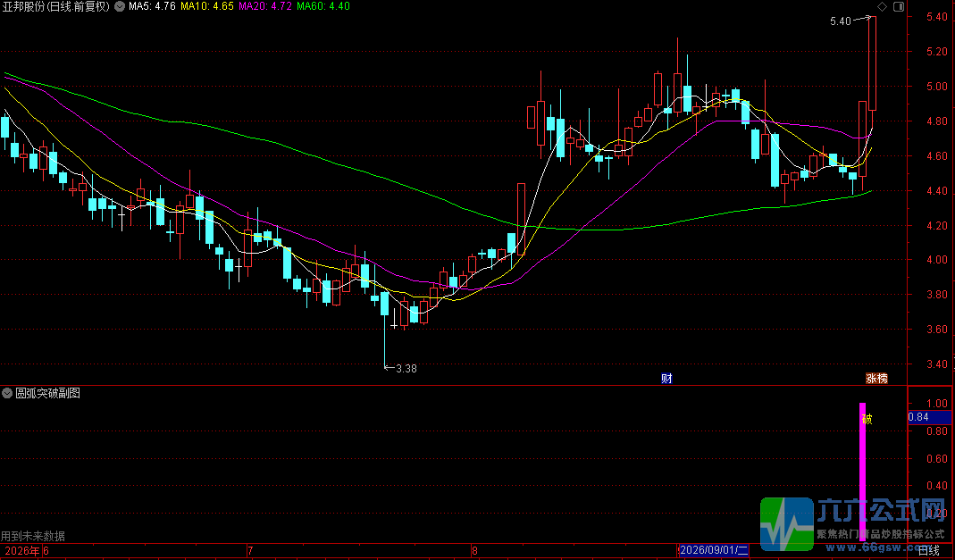Toggle the side panel icon at top right
This screenshot has width=955, height=560.
coord(898,6)
